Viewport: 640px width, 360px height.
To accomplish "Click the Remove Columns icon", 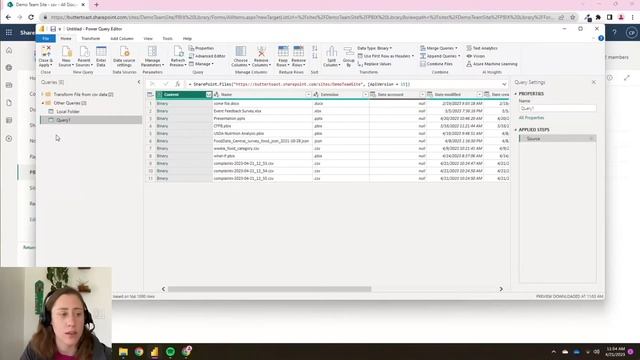I will [261, 51].
